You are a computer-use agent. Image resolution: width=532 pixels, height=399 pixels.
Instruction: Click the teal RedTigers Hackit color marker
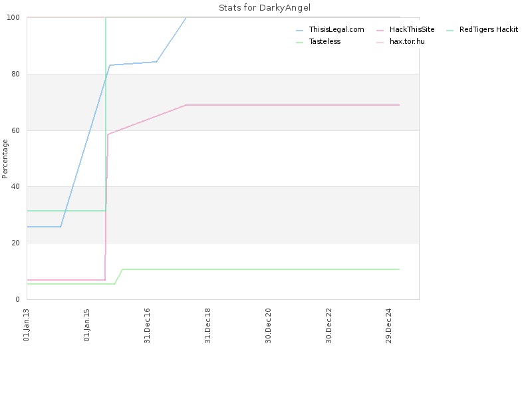coord(450,31)
